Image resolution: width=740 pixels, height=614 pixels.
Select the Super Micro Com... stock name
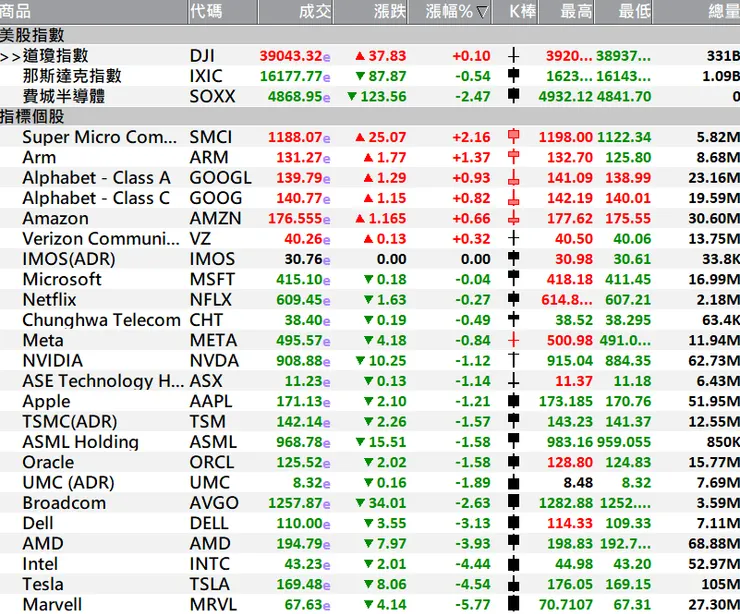click(100, 137)
